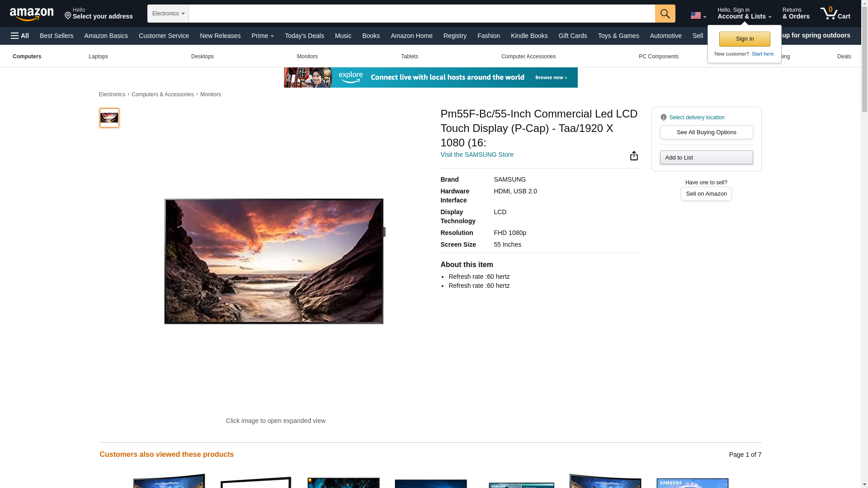Screen dimensions: 868x488
Task: Open the Account & Lists dropdown
Action: coord(744,14)
